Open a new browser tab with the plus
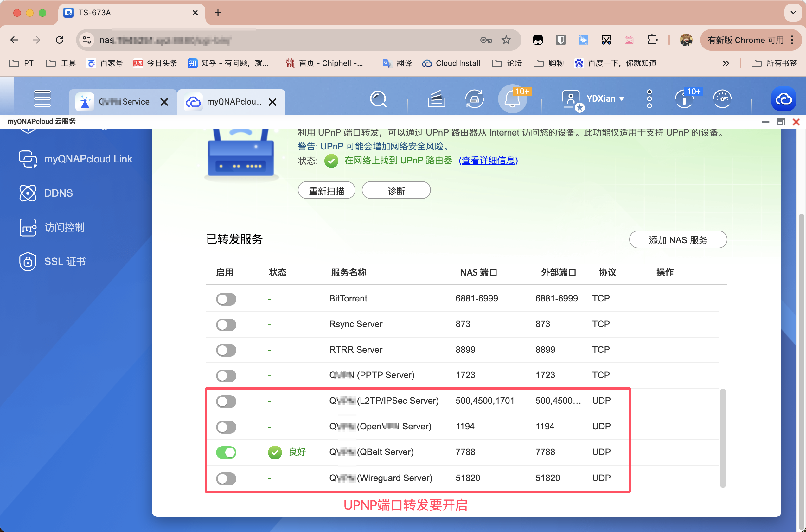This screenshot has height=532, width=806. point(218,13)
